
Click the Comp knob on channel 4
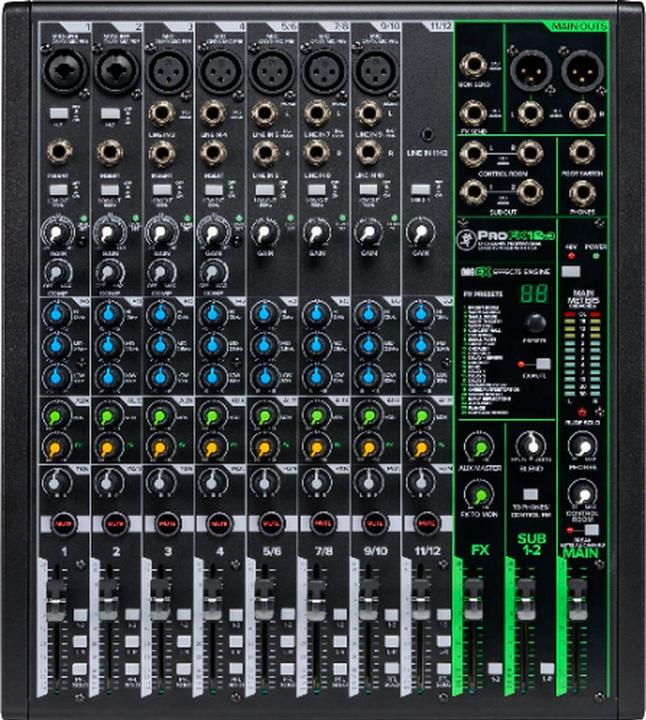click(213, 273)
